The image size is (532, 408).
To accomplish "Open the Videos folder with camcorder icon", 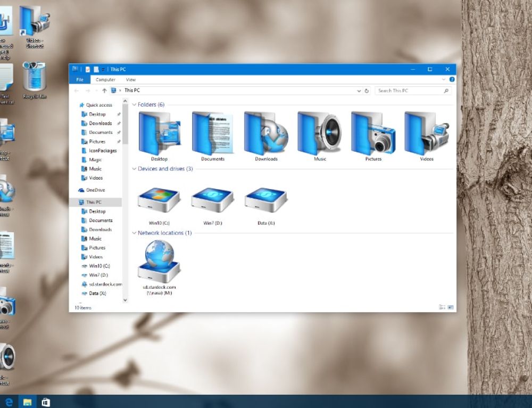I will coord(425,133).
